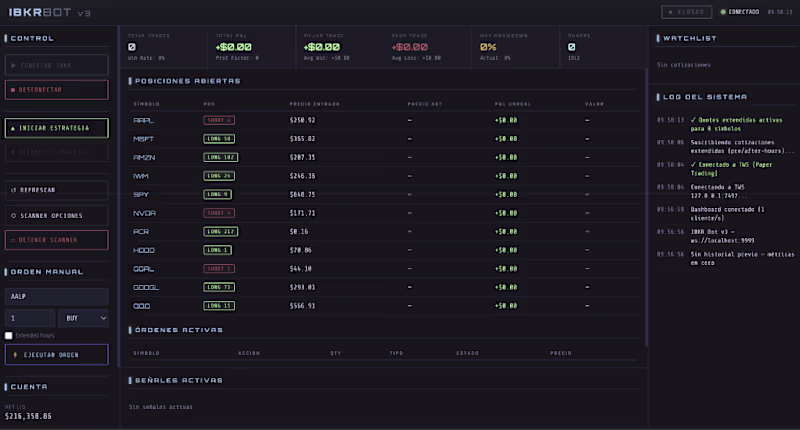Viewport: 800px width, 430px height.
Task: Select the NVDA position row symbol
Action: pyautogui.click(x=144, y=213)
